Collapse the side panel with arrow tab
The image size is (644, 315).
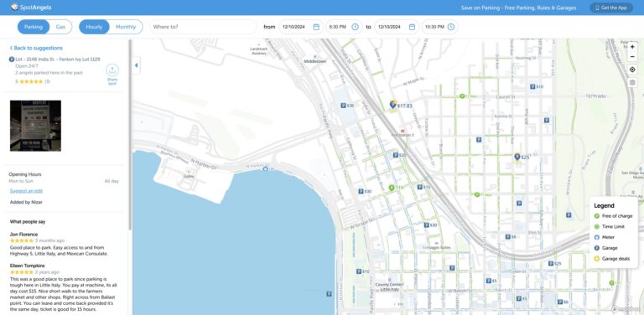click(x=136, y=65)
